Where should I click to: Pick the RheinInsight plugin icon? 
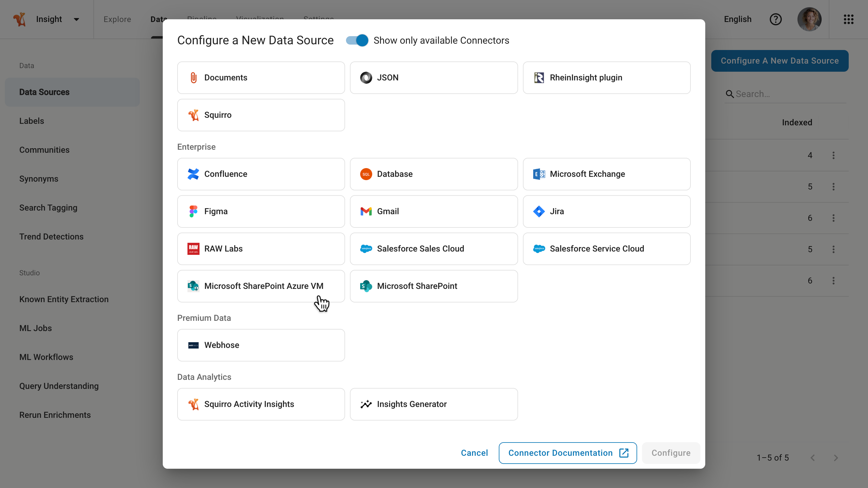point(539,77)
